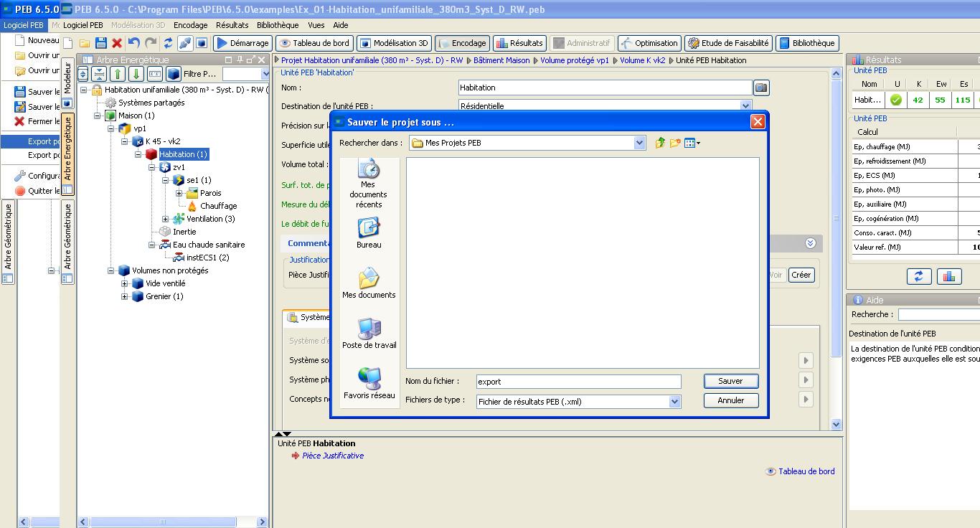The image size is (980, 528).
Task: Click the green down arrow in tree toolbar
Action: [136, 74]
